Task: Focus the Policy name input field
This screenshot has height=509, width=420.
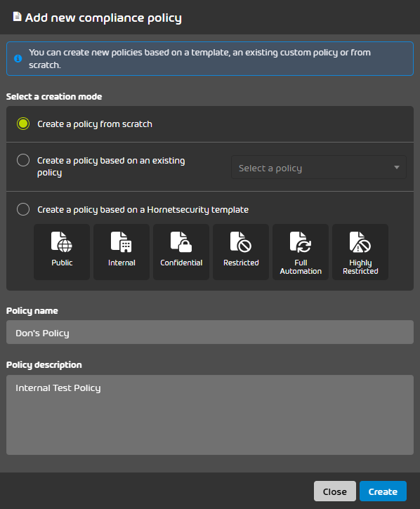Action: point(210,332)
